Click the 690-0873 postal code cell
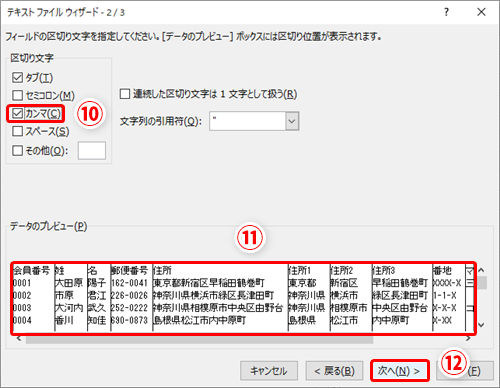 point(129,320)
